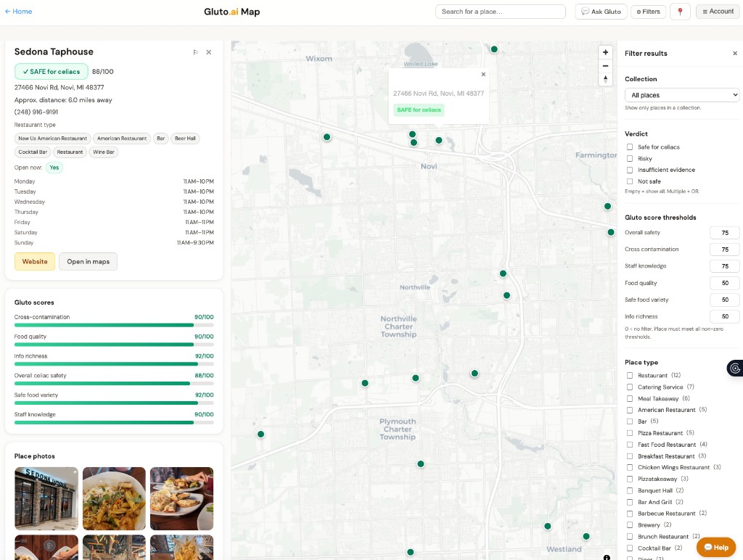Check Fast Food Restaurant place type
Viewport: 743px width, 560px height.
coord(630,445)
